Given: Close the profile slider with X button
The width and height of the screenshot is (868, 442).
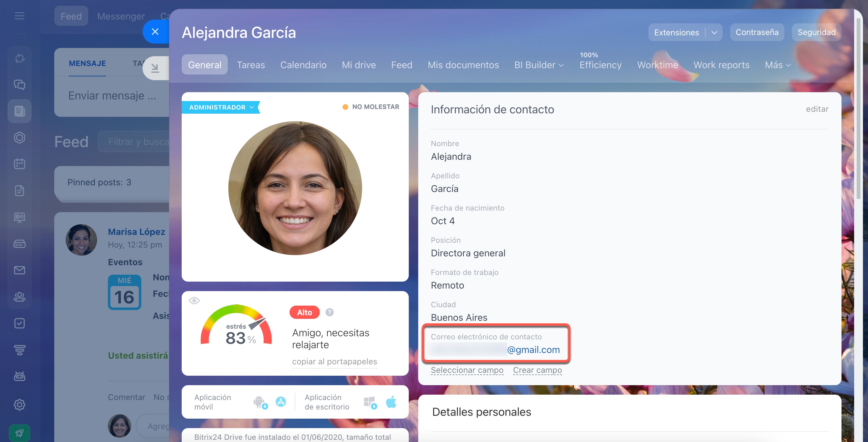Looking at the screenshot, I should pyautogui.click(x=155, y=32).
